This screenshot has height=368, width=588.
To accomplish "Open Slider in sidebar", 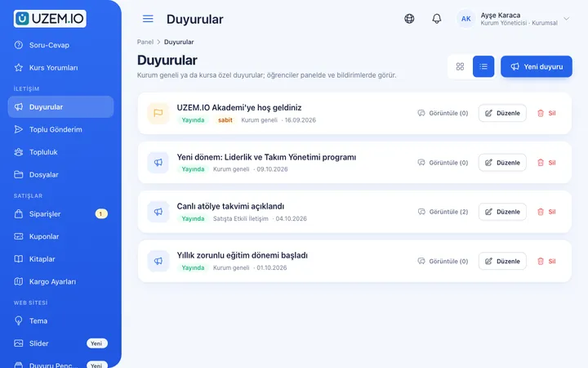I will (60, 343).
